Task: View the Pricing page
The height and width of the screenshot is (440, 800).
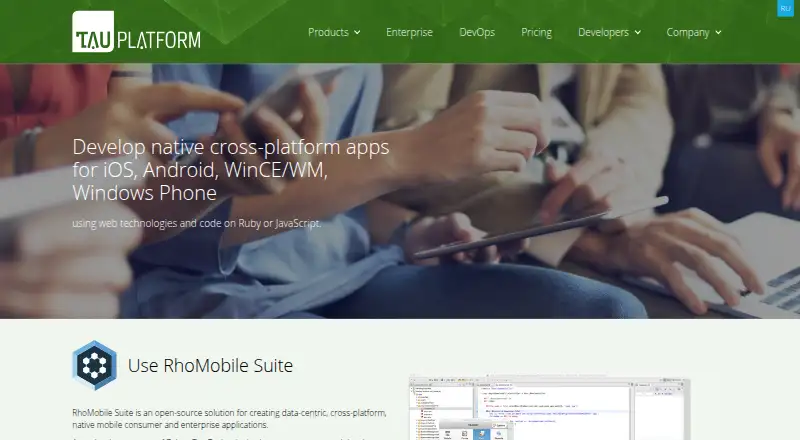Action: [536, 32]
